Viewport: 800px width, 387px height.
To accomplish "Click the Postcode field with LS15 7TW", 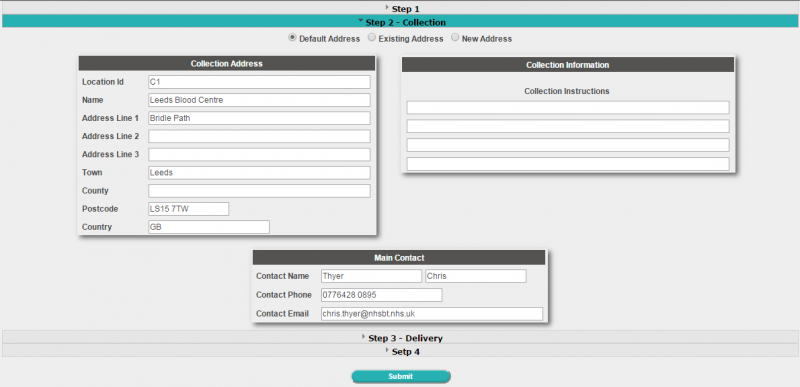I will click(x=189, y=209).
